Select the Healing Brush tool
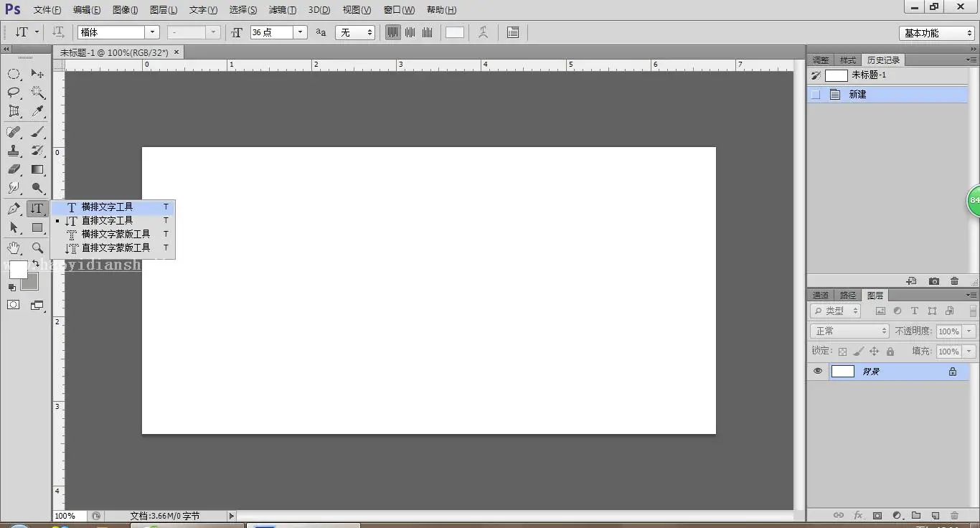The height and width of the screenshot is (528, 980). [x=14, y=132]
